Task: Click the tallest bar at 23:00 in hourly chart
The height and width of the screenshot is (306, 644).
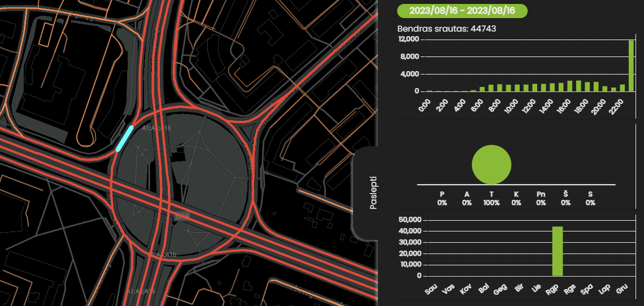Action: [632, 65]
